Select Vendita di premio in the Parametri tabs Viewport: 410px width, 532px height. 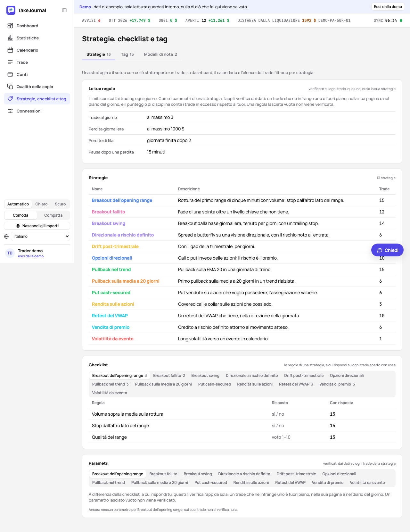(x=328, y=483)
